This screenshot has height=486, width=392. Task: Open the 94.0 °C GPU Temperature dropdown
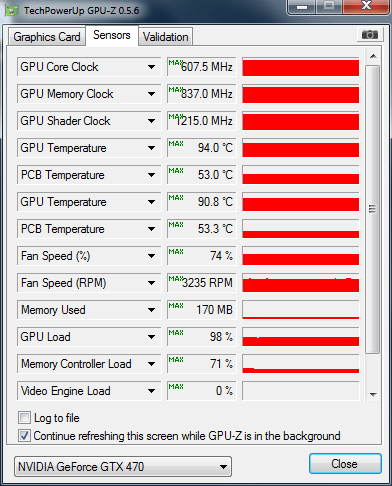pyautogui.click(x=89, y=148)
